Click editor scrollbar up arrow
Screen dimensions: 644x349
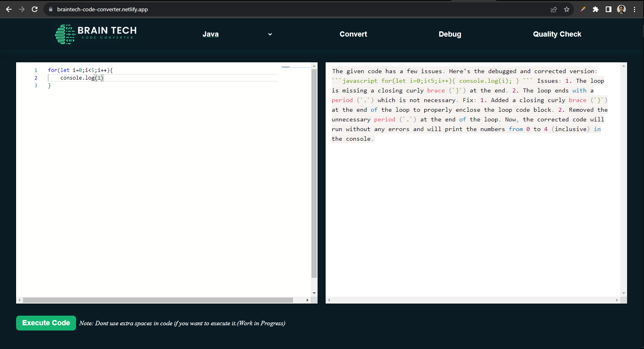314,66
